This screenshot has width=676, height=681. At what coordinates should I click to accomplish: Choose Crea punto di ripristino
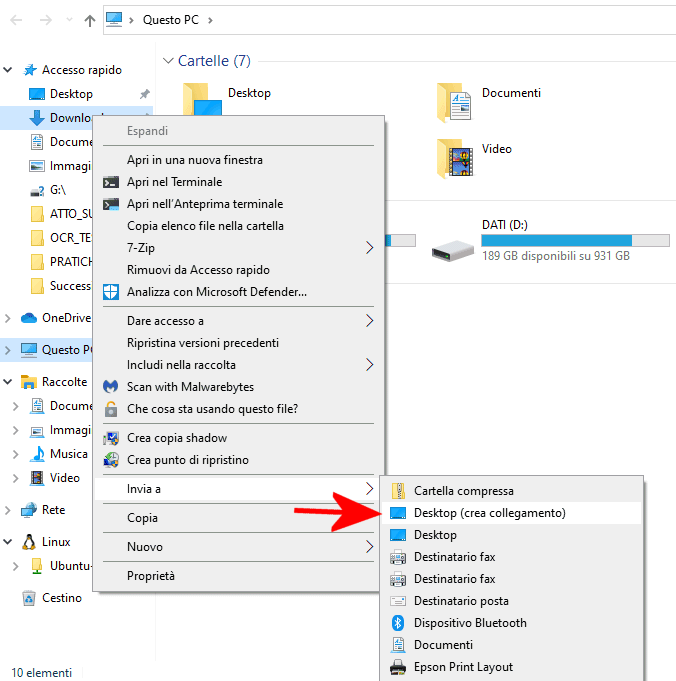pyautogui.click(x=238, y=460)
